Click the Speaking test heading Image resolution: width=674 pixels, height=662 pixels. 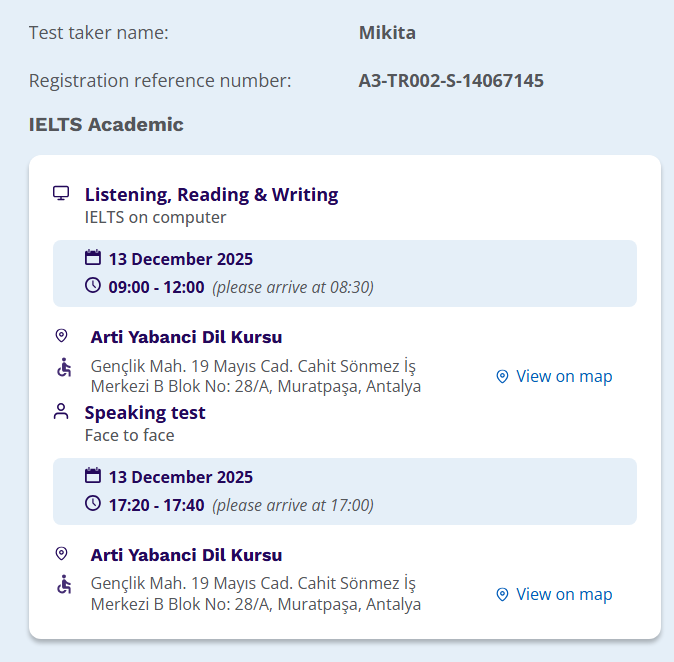point(145,413)
